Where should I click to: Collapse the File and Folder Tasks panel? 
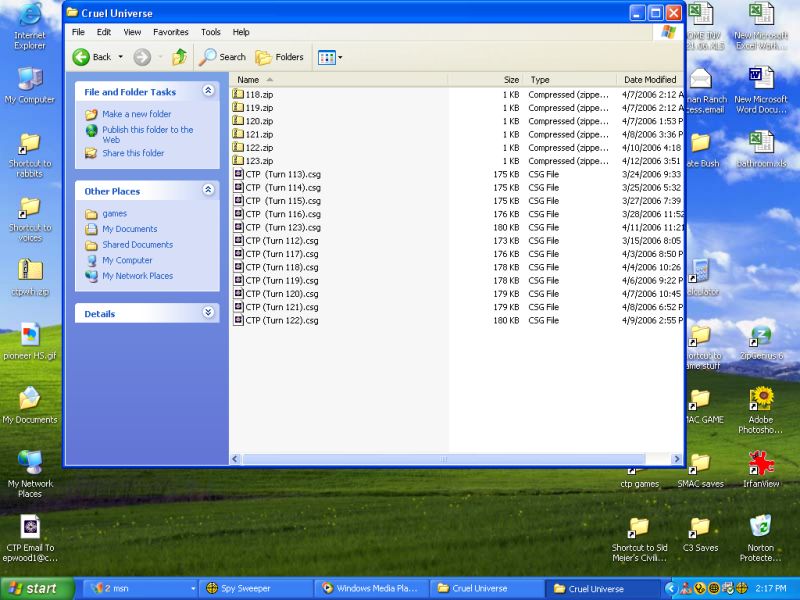[x=208, y=91]
